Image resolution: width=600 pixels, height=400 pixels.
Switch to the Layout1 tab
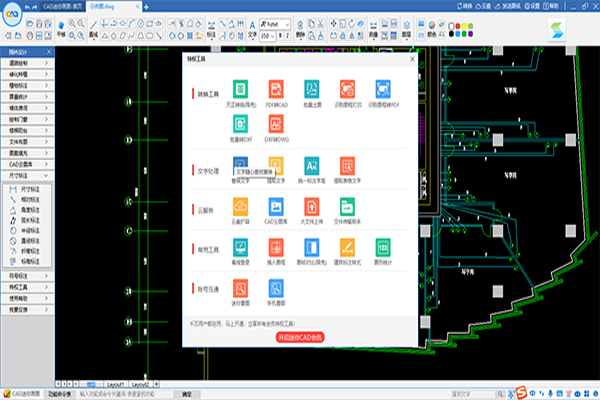point(116,384)
